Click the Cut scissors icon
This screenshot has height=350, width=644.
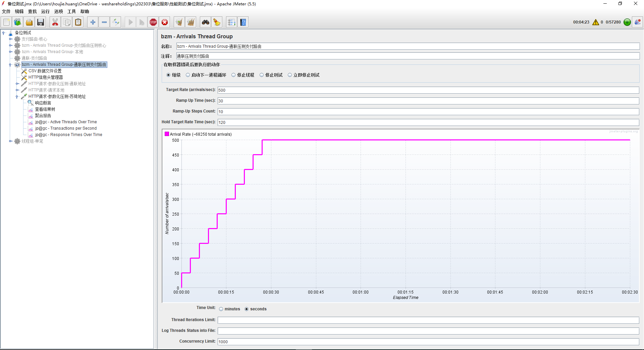pyautogui.click(x=55, y=22)
